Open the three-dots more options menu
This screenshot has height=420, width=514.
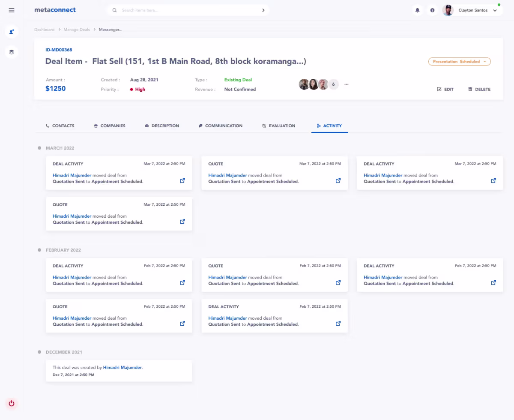[x=347, y=84]
